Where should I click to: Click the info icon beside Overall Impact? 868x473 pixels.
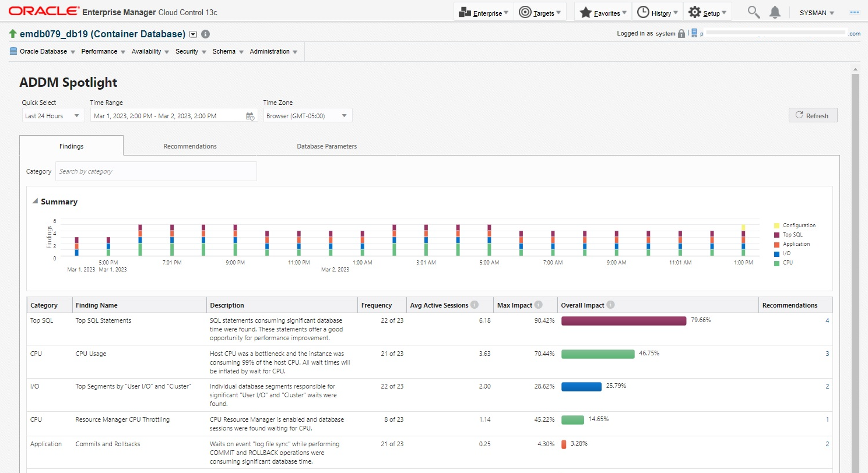(610, 305)
